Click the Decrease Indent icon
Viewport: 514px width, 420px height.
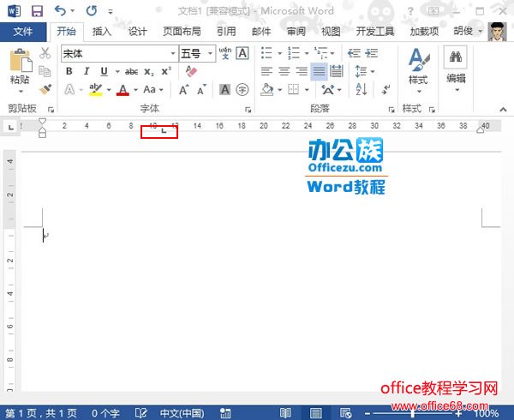354,53
